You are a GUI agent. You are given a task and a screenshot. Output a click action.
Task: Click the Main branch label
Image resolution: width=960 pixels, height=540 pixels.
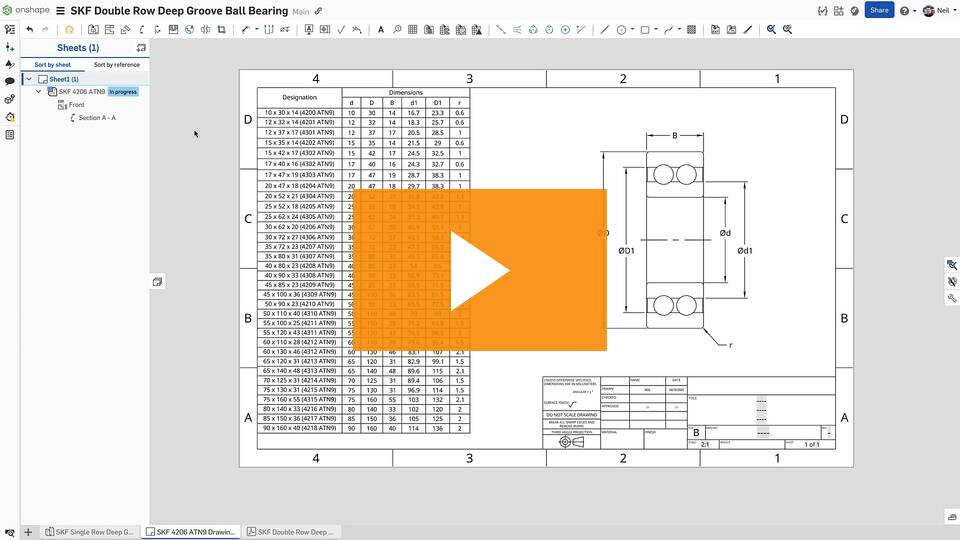tap(301, 12)
